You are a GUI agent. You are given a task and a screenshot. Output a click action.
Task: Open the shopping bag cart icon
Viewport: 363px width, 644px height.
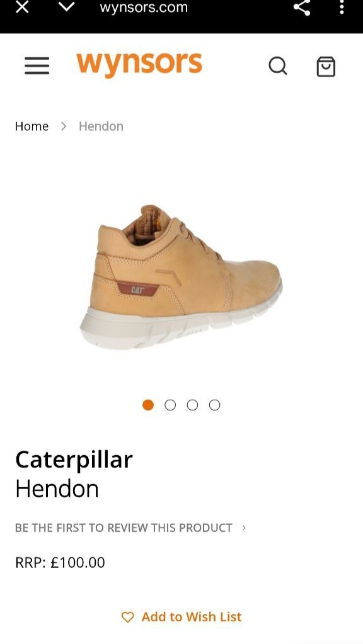(x=326, y=66)
